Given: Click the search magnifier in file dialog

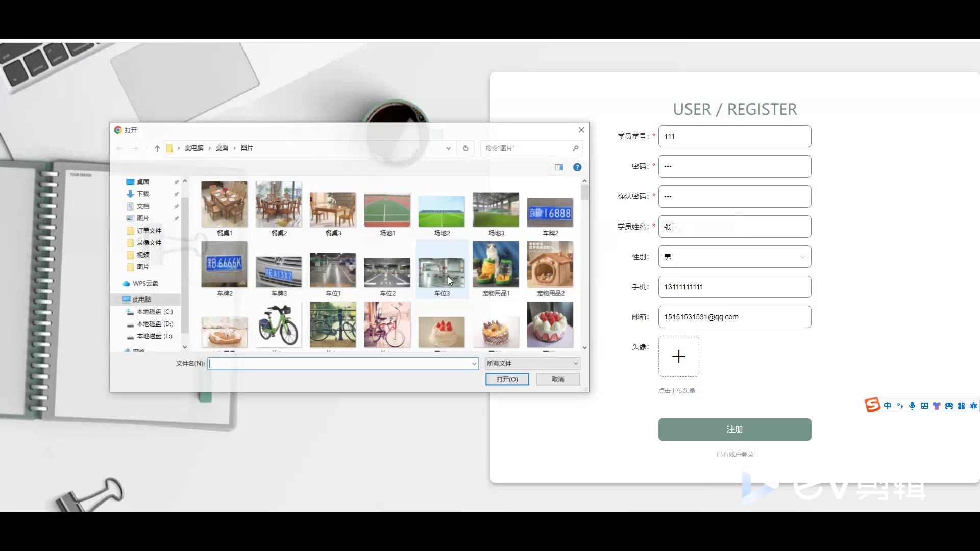Looking at the screenshot, I should click(575, 148).
